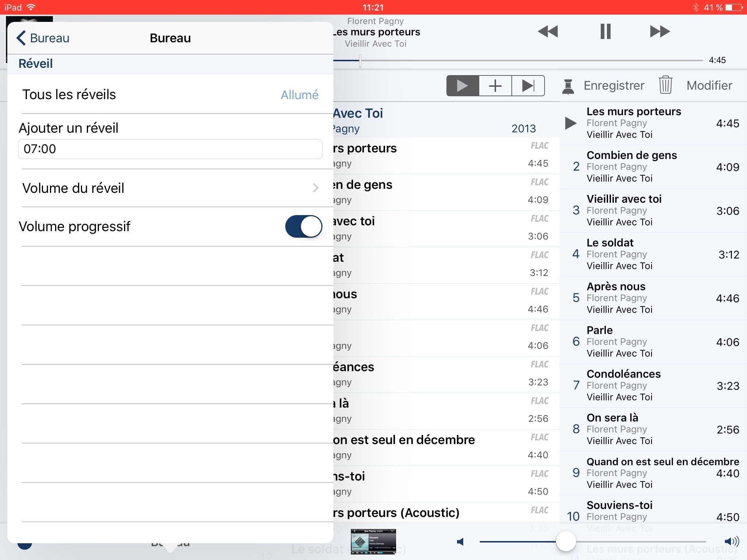Pause the current track
The image size is (747, 560).
pyautogui.click(x=605, y=31)
